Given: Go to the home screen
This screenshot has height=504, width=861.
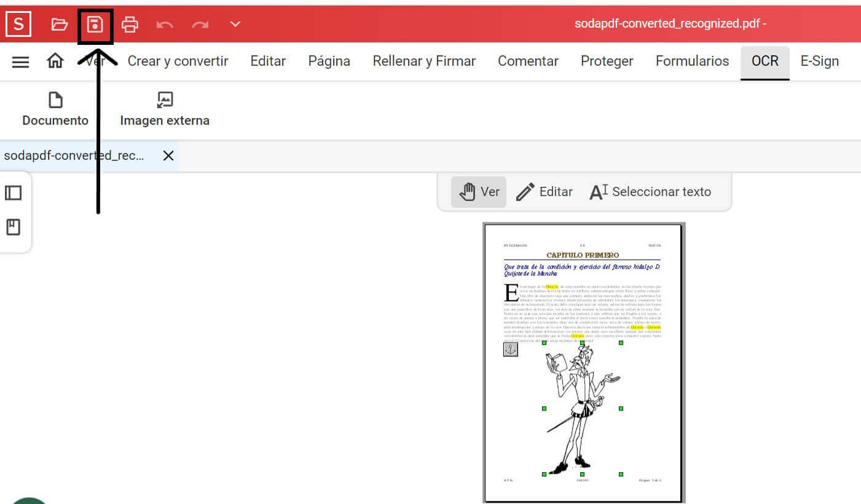Looking at the screenshot, I should click(55, 61).
